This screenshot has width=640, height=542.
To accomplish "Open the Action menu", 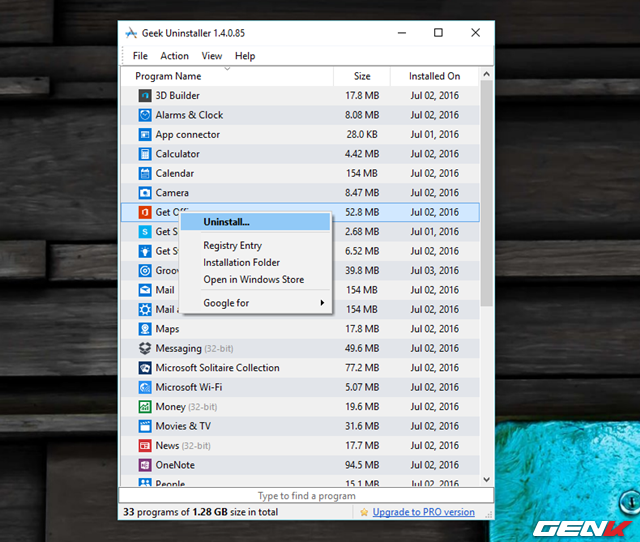I will click(174, 56).
